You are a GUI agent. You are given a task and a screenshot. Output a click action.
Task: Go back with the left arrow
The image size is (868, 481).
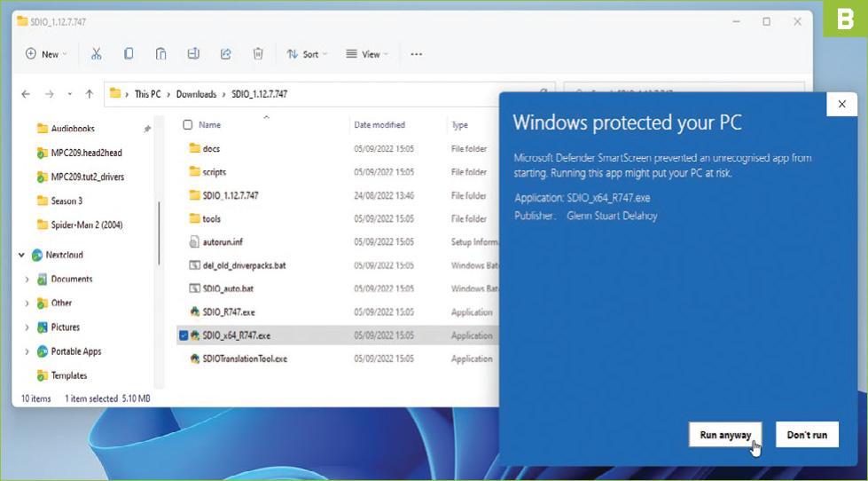point(26,94)
